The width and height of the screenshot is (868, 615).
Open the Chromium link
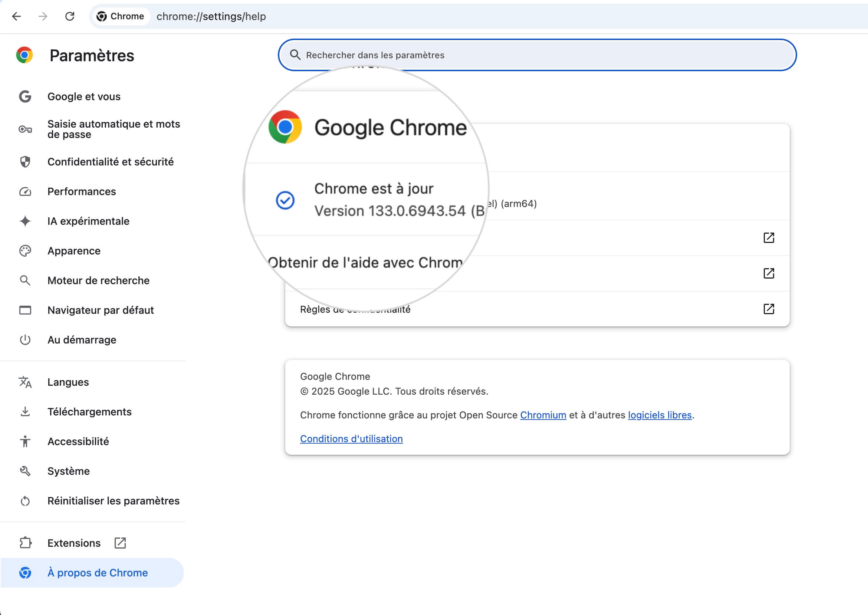pos(543,415)
